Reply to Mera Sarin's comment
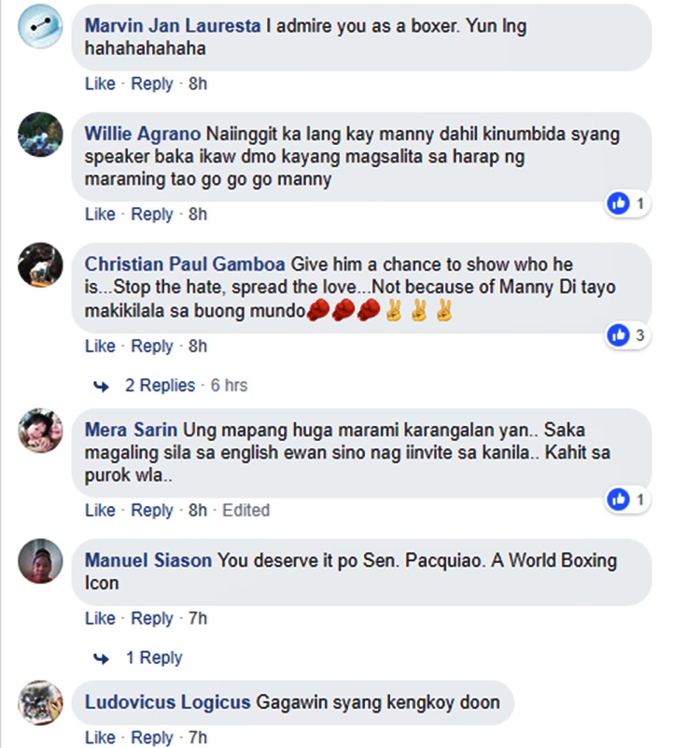 (152, 511)
